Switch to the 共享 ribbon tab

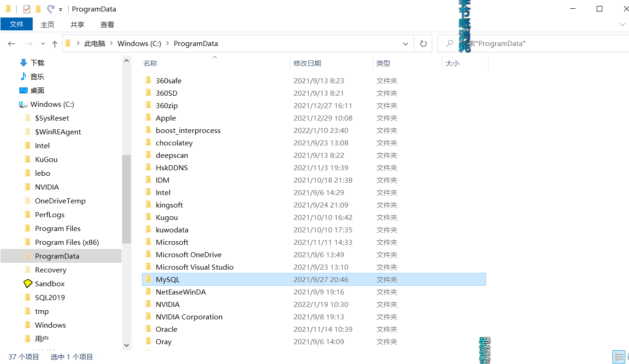pyautogui.click(x=77, y=24)
